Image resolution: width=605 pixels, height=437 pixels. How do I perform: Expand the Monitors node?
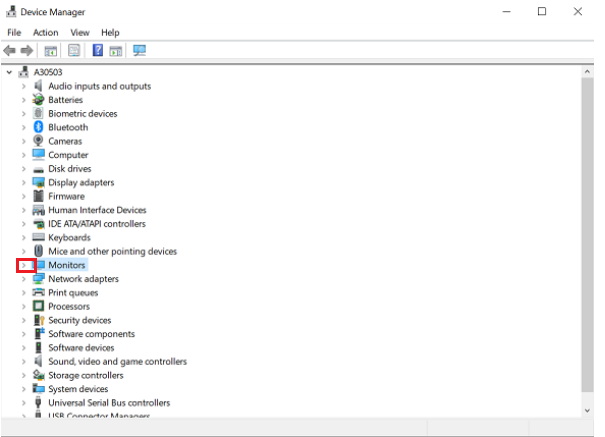24,266
